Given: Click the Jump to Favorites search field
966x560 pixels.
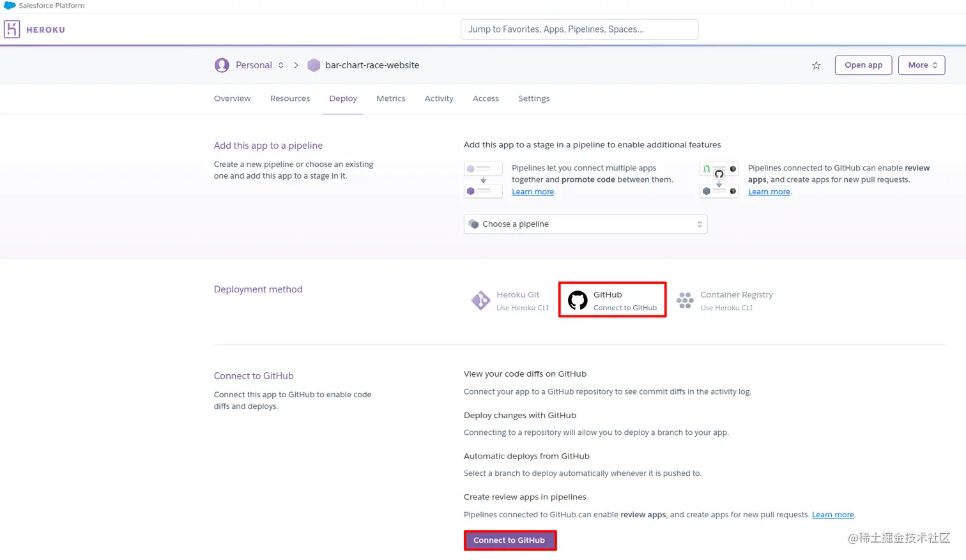Looking at the screenshot, I should coord(579,29).
